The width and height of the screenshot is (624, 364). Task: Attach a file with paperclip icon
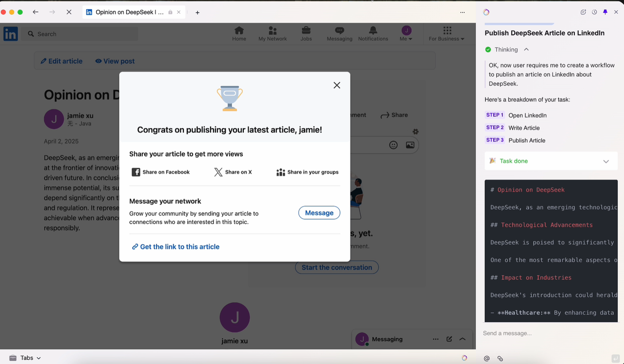[500, 359]
